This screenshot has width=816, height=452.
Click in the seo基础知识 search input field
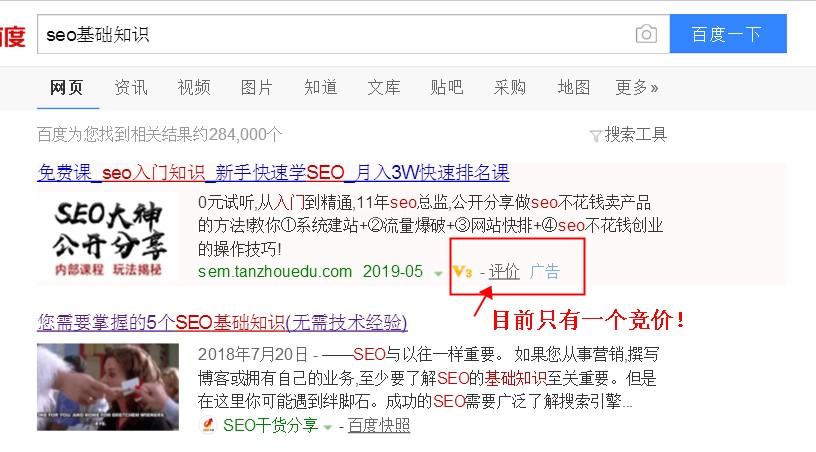coord(336,34)
